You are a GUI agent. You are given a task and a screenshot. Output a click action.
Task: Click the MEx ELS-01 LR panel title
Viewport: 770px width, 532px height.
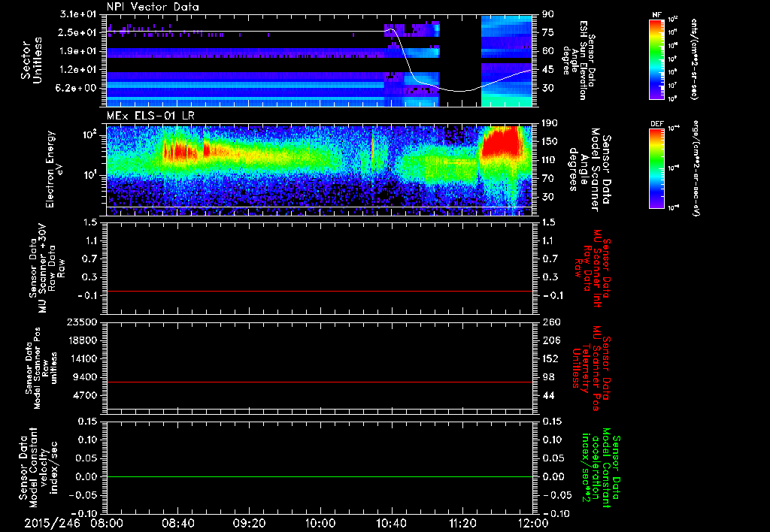[150, 116]
